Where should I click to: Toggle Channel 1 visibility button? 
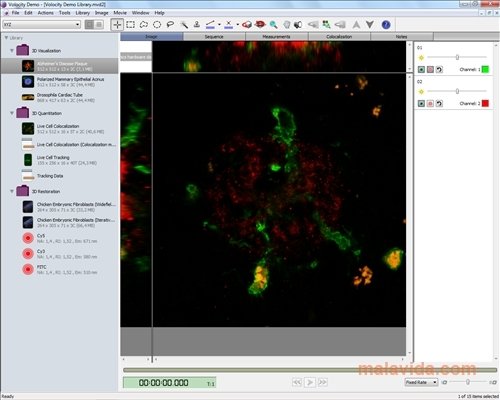(421, 69)
